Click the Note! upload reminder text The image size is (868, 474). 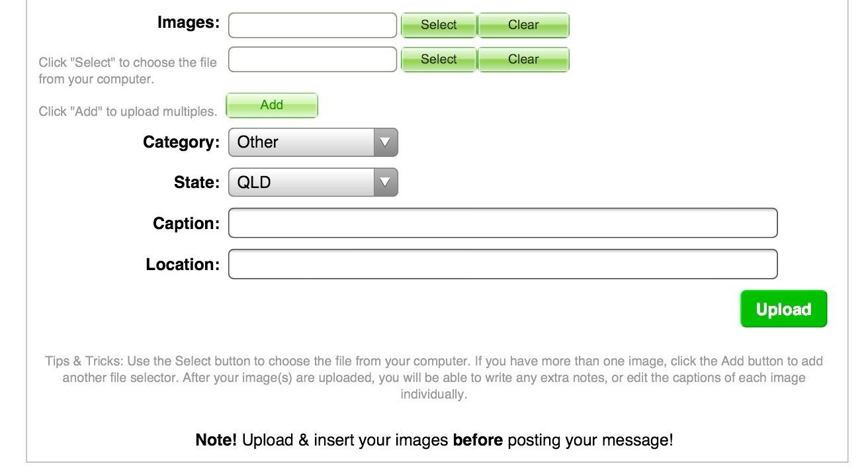434,440
